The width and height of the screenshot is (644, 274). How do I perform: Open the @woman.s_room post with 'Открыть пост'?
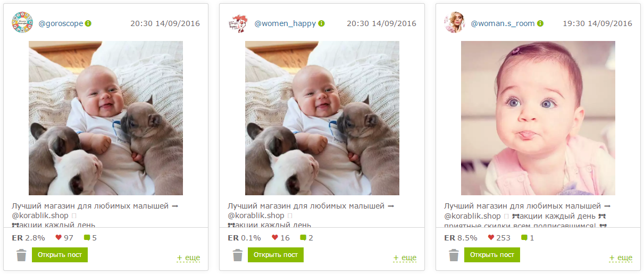(x=492, y=255)
